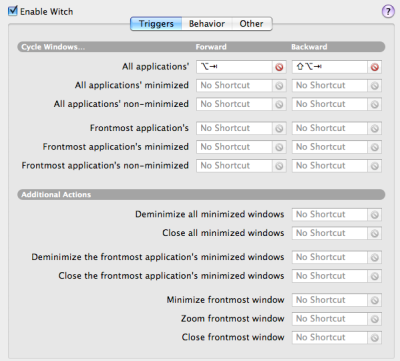Clear icon for Frontmost application's non-minimized Forward
Image resolution: width=400 pixels, height=361 pixels.
(279, 166)
